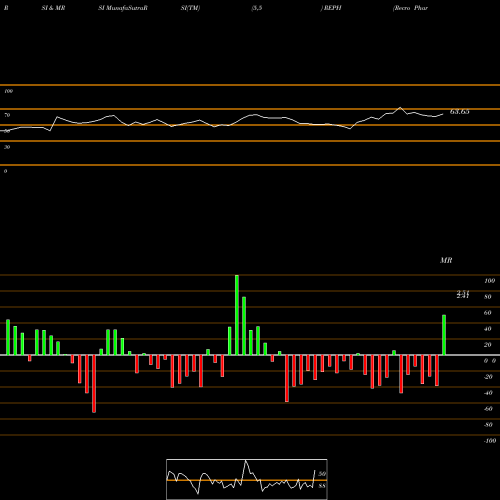
Task: Click the RSI value label 63.65
Action: point(460,112)
